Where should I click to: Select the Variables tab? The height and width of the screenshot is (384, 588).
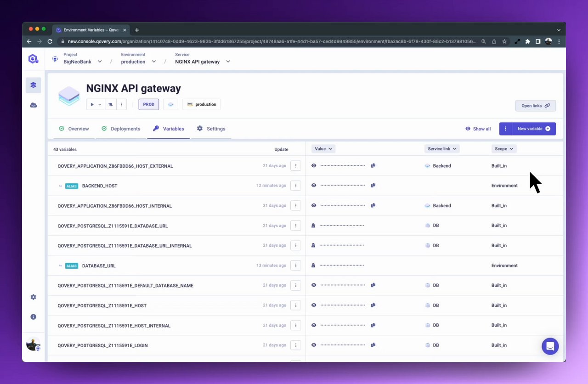(x=169, y=129)
